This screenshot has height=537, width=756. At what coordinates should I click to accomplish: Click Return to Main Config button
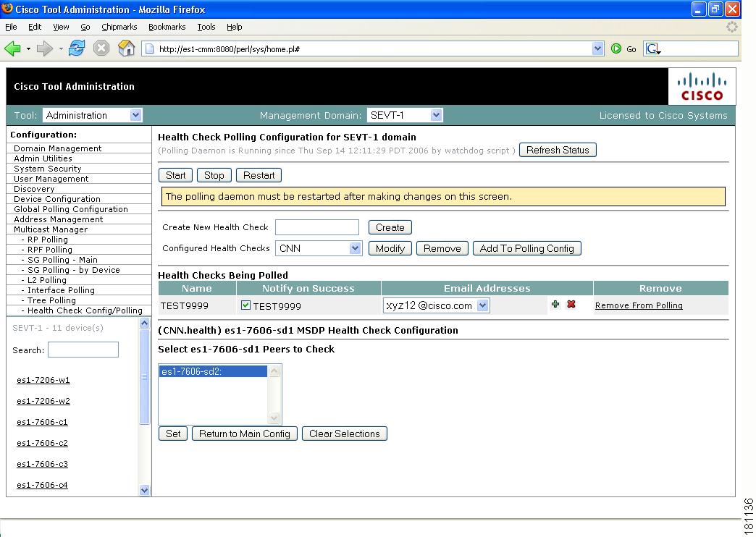point(245,434)
